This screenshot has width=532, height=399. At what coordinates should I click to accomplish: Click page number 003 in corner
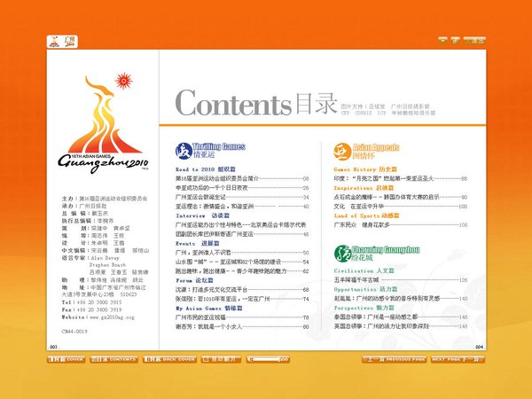[x=53, y=347]
